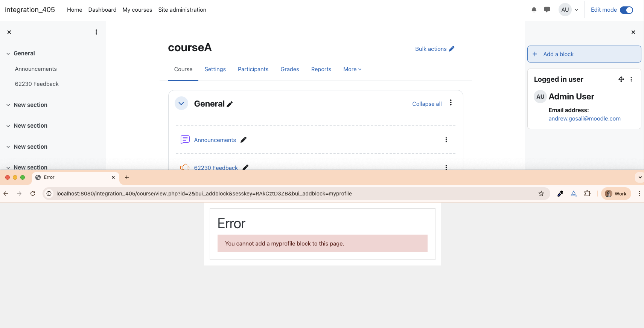Image resolution: width=644 pixels, height=328 pixels.
Task: Open a new browser tab with plus button
Action: click(127, 177)
